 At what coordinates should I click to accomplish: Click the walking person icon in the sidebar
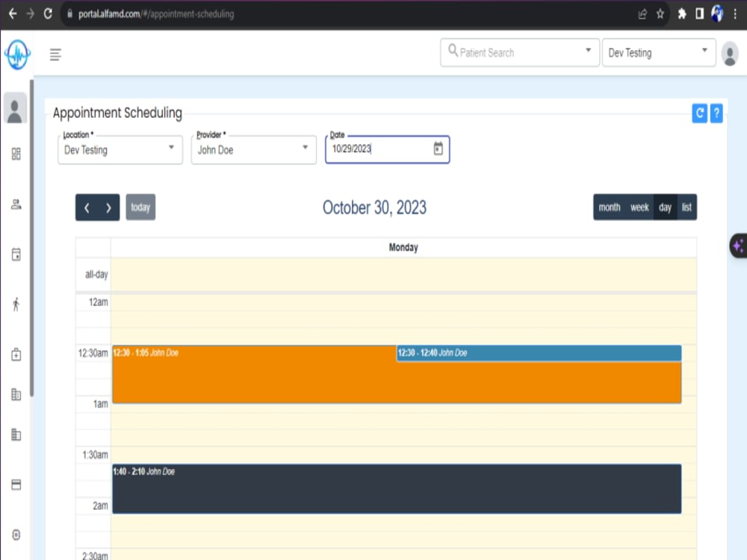tap(16, 305)
